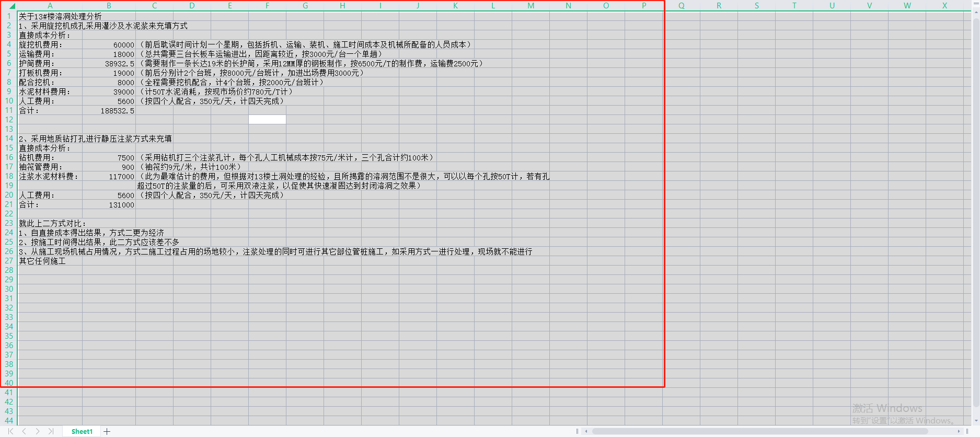Screen dimensions: 980x437
Task: Select column X header
Action: coord(944,6)
